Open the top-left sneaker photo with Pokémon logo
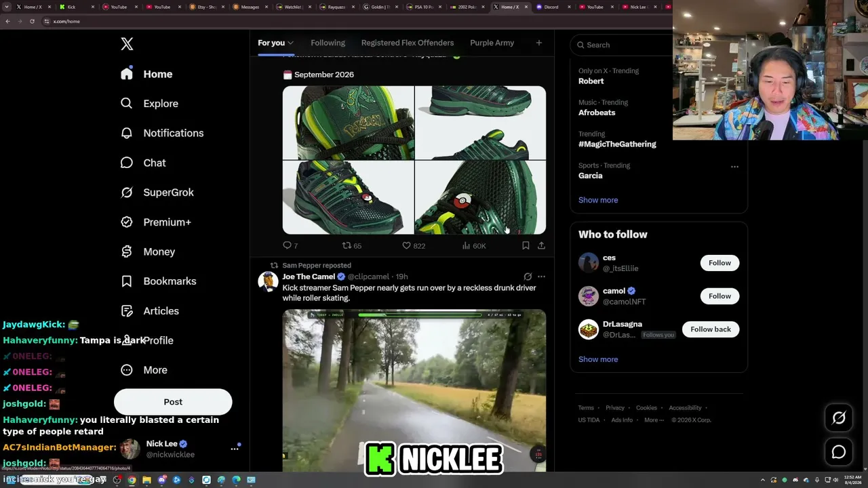868x488 pixels. 348,123
